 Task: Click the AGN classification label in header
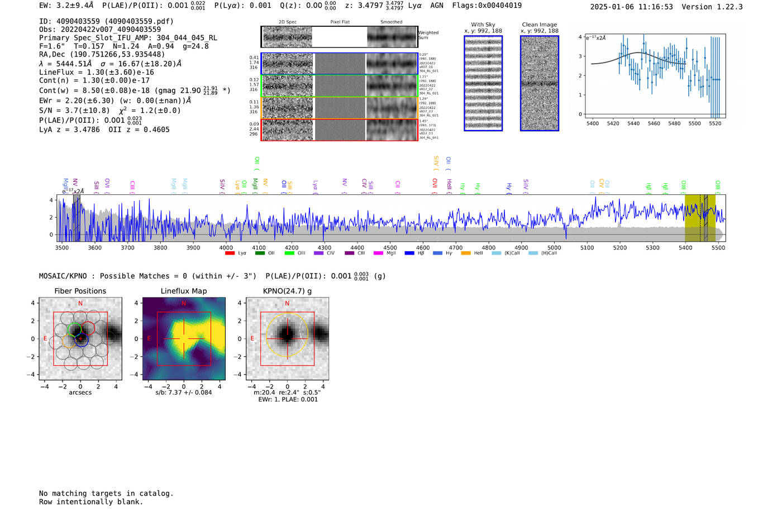coord(437,5)
